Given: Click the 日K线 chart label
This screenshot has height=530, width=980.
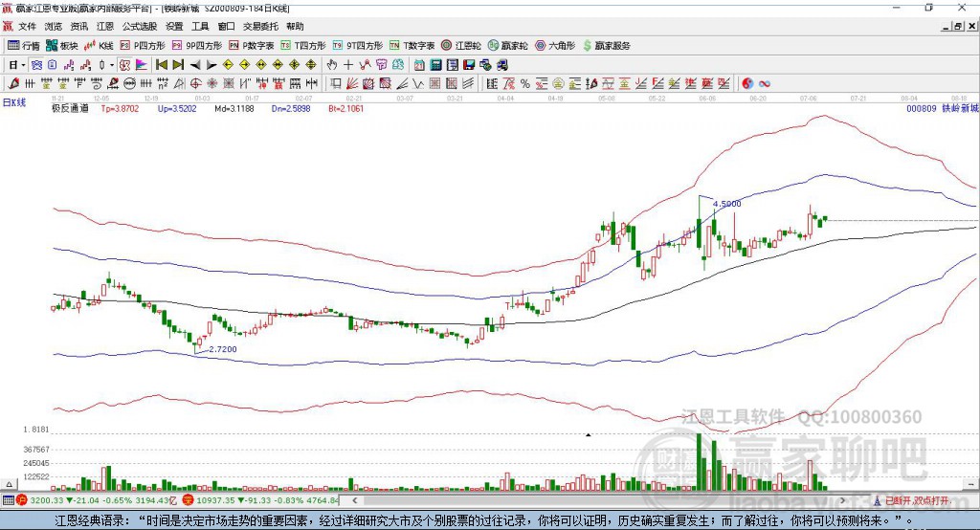Looking at the screenshot, I should point(14,102).
